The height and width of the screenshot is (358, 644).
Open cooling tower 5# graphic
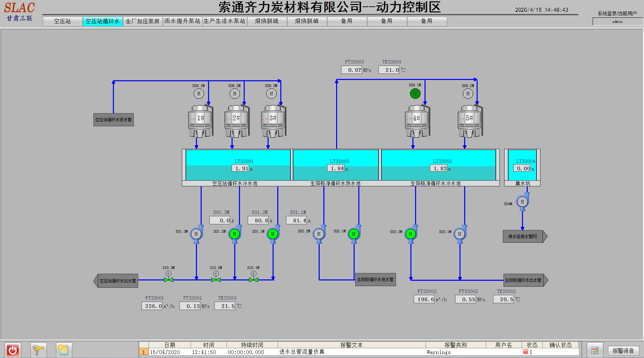click(x=470, y=121)
